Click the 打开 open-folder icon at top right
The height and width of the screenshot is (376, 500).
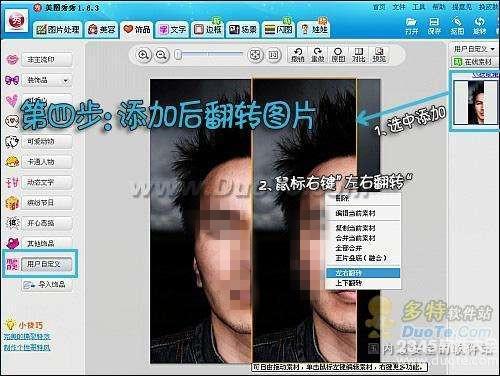412,26
